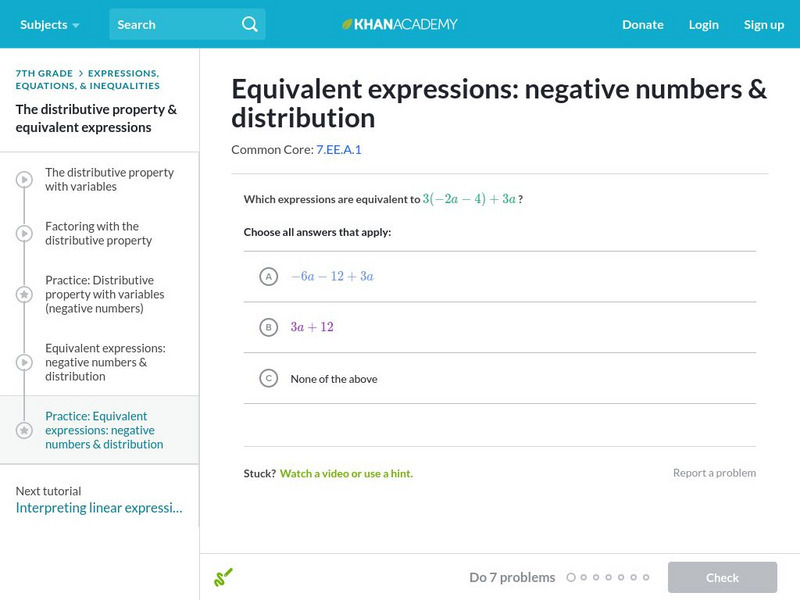
Task: Click the first problem progress circle
Action: pos(571,577)
